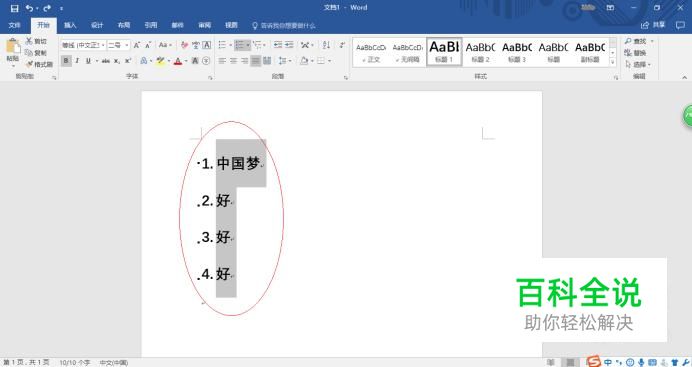This screenshot has width=692, height=367.
Task: Align text right
Action: (244, 61)
